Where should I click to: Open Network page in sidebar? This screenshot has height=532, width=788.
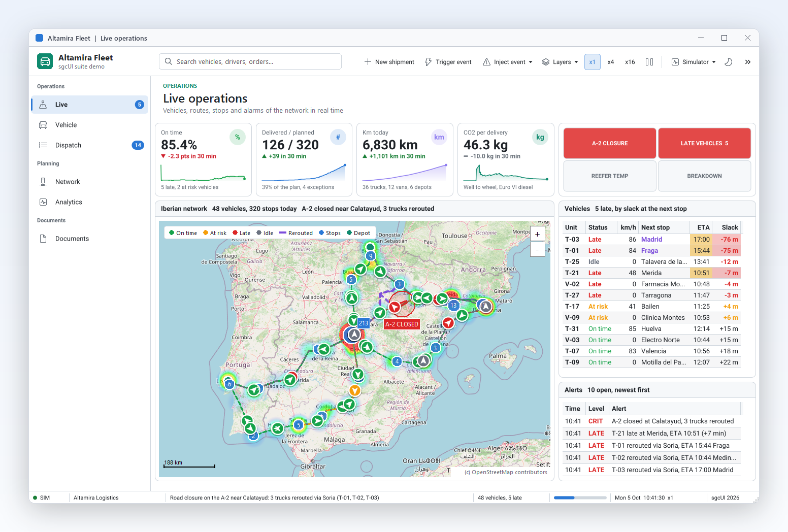tap(90, 182)
